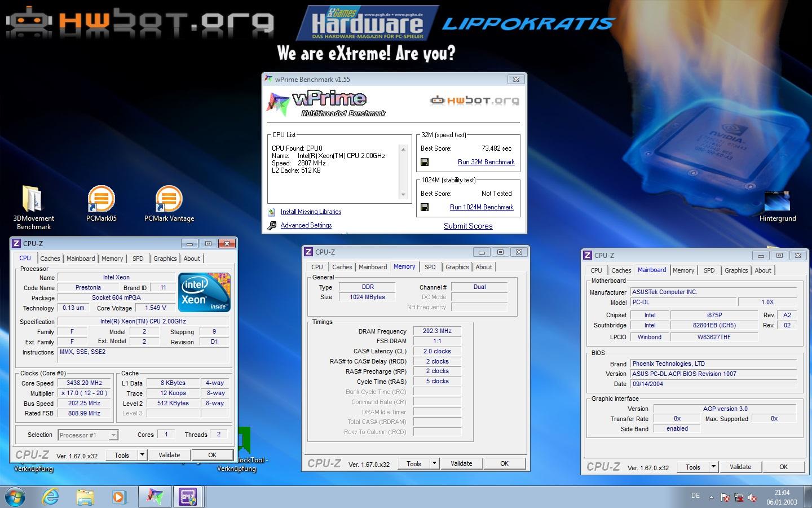Click Tools button in the middle CPU-Z window

414,463
